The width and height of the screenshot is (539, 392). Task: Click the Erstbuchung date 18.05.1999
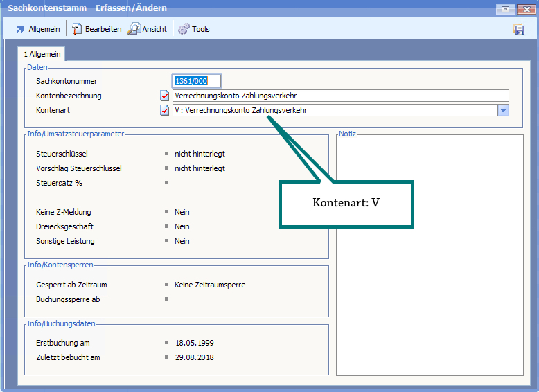point(194,343)
